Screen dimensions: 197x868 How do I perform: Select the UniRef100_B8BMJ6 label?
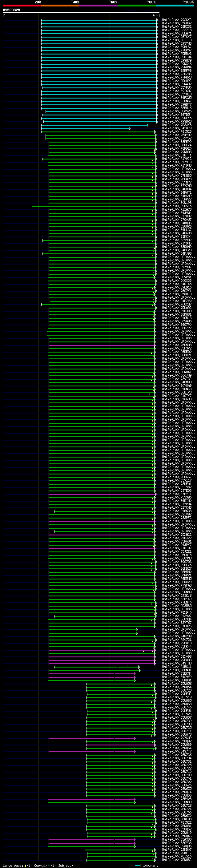(177, 108)
